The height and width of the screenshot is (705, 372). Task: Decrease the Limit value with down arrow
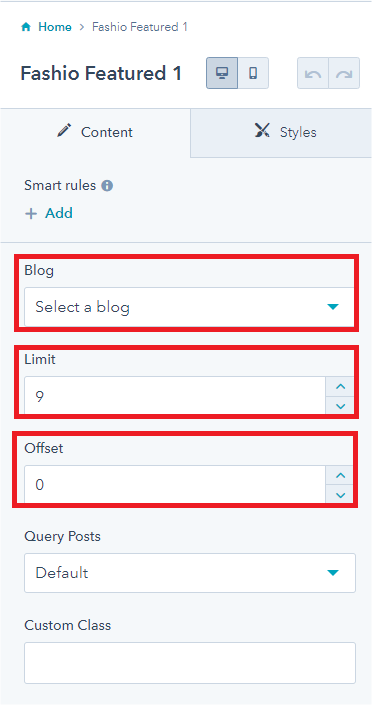[x=341, y=406]
